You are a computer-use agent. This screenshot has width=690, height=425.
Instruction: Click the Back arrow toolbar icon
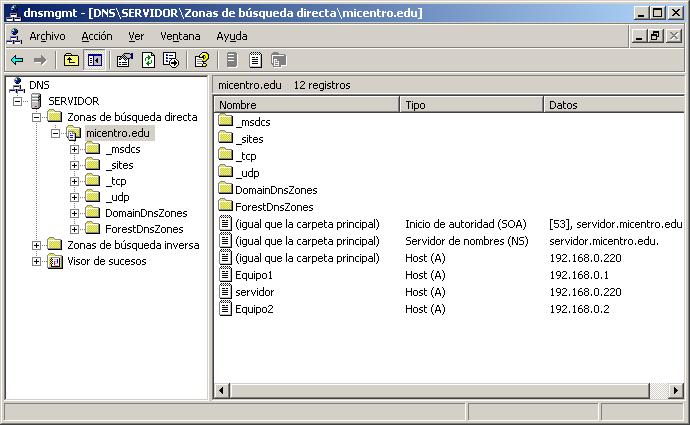pos(17,60)
